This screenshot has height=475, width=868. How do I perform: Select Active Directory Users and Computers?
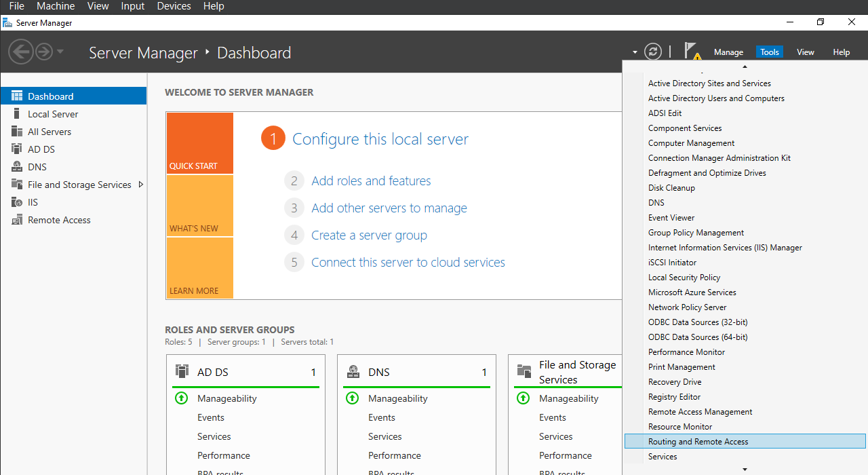pos(745,98)
